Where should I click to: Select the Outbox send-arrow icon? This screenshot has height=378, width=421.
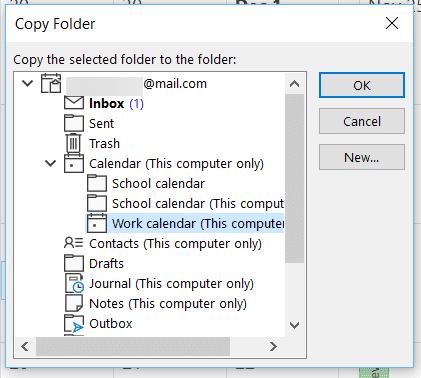tap(74, 324)
